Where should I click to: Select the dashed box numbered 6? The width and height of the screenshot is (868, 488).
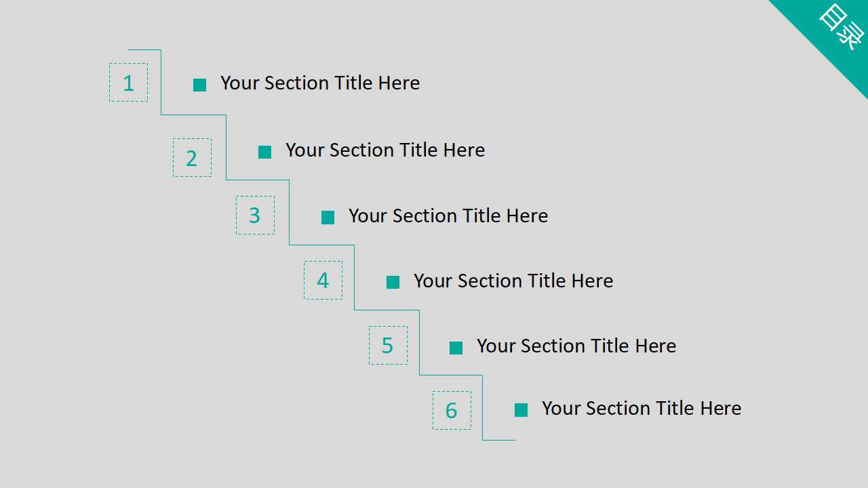452,410
